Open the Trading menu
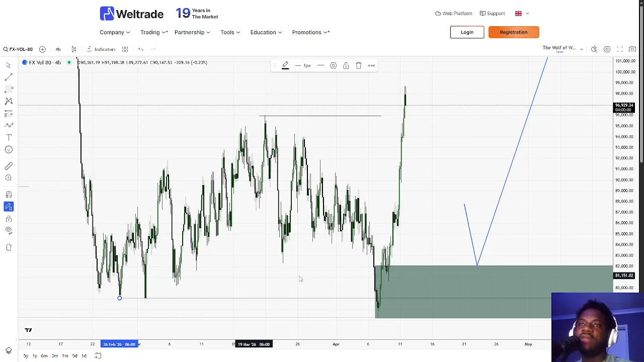This screenshot has height=362, width=644. (x=153, y=32)
